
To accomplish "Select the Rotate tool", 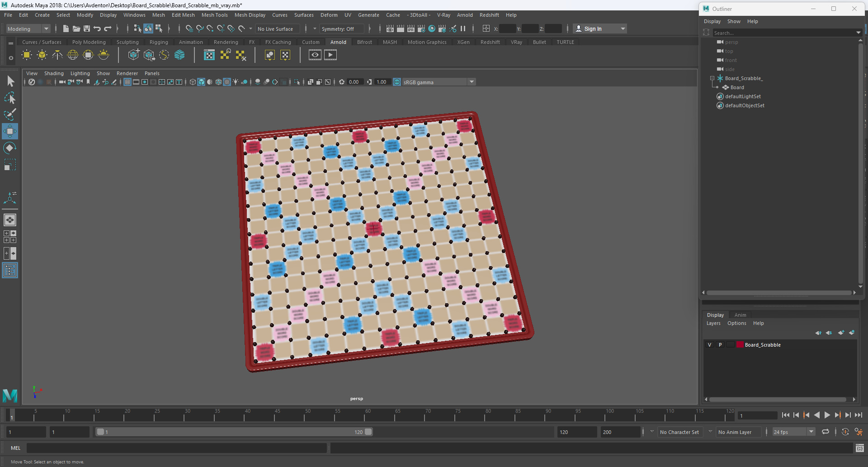I will [10, 148].
